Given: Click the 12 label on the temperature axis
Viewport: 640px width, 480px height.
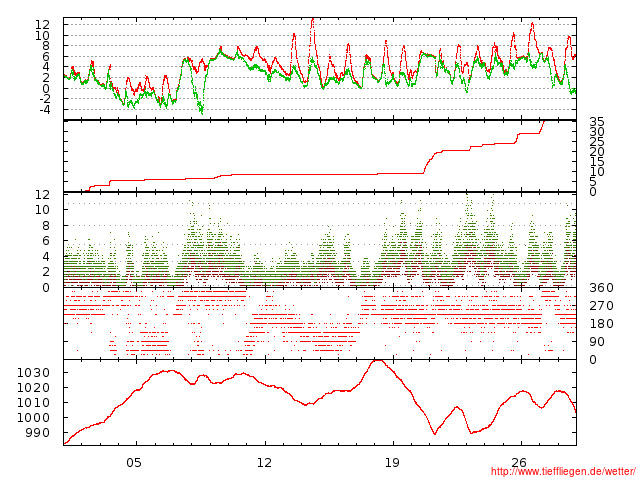Looking at the screenshot, I should (42, 24).
